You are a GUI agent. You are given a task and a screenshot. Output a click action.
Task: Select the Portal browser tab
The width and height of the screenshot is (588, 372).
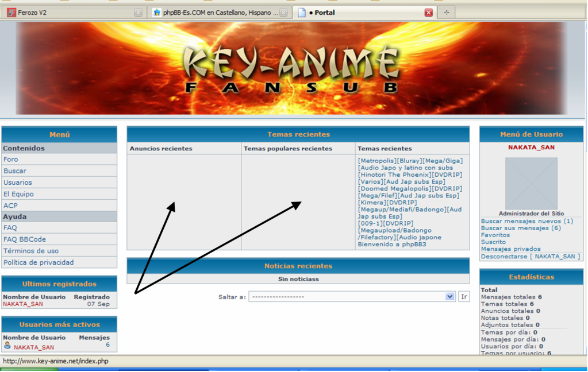(364, 13)
